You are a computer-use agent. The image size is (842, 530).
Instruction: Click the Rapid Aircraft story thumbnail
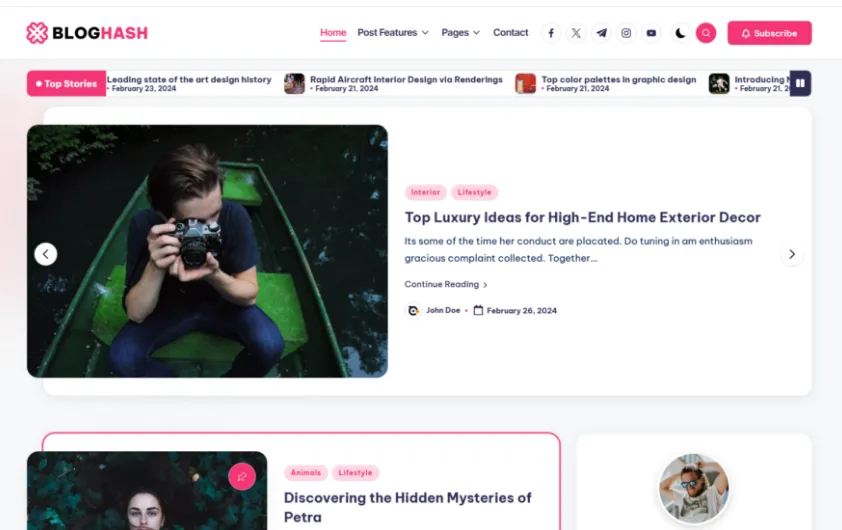pos(294,84)
